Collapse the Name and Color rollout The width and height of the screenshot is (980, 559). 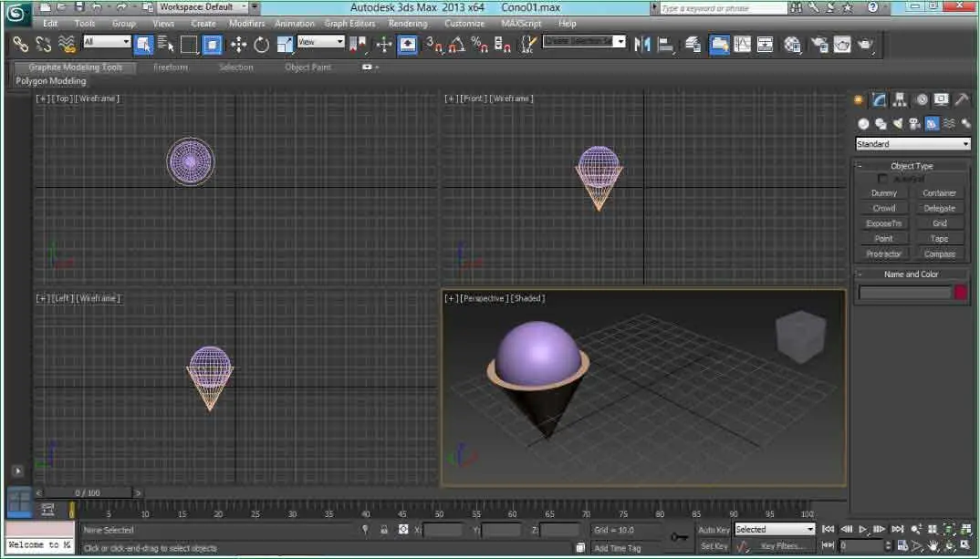pos(860,274)
